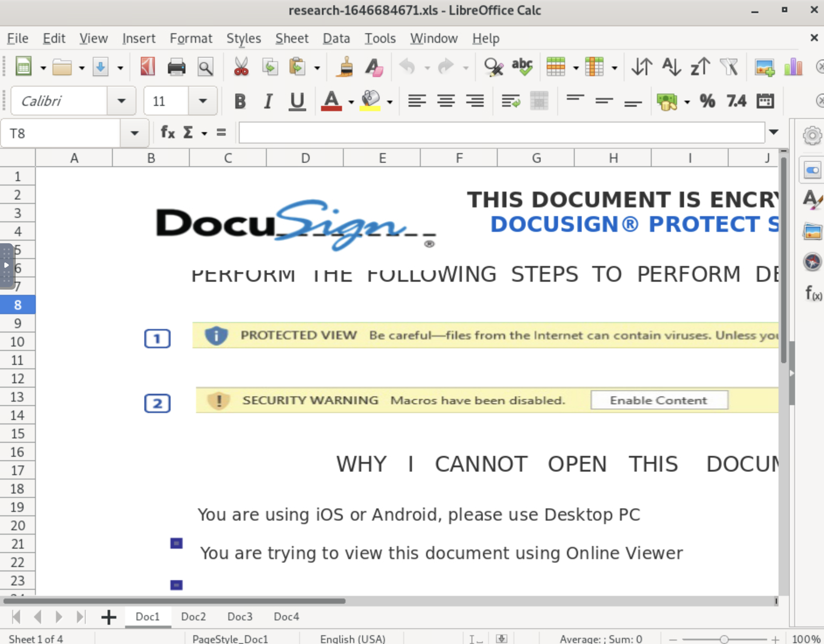Select row 8 header
Image resolution: width=824 pixels, height=644 pixels.
click(17, 304)
